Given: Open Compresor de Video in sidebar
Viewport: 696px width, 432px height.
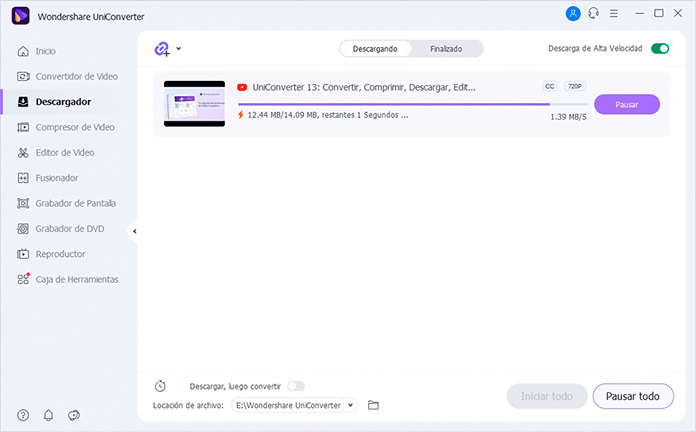Looking at the screenshot, I should pyautogui.click(x=66, y=127).
